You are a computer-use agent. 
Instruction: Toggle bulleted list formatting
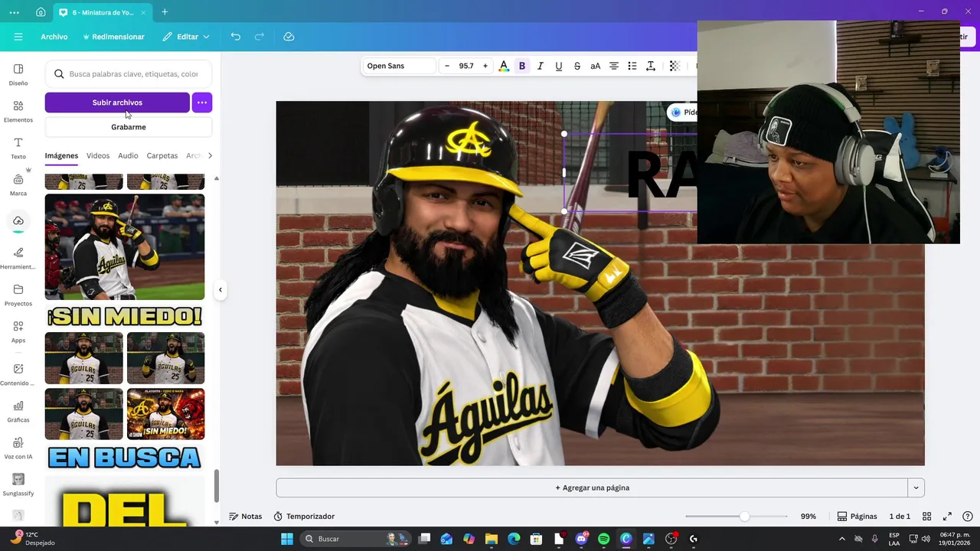(x=632, y=66)
